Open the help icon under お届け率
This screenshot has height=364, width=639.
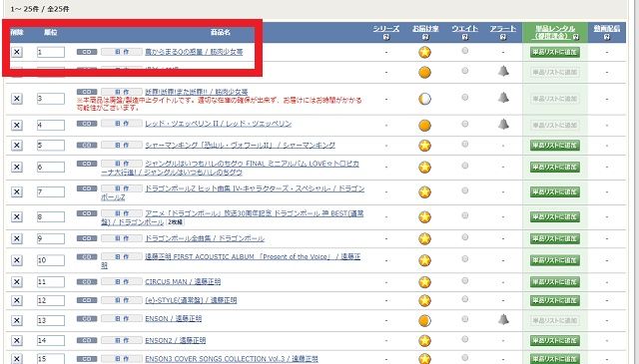[425, 37]
